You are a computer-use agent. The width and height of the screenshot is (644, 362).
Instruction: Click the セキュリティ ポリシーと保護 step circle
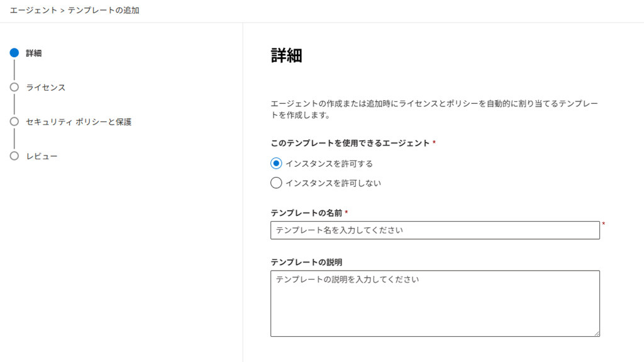click(x=14, y=122)
